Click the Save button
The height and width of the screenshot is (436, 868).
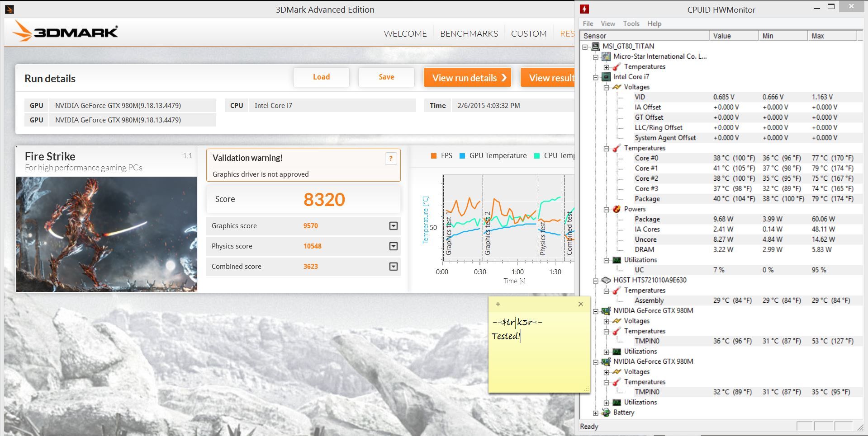(x=386, y=77)
